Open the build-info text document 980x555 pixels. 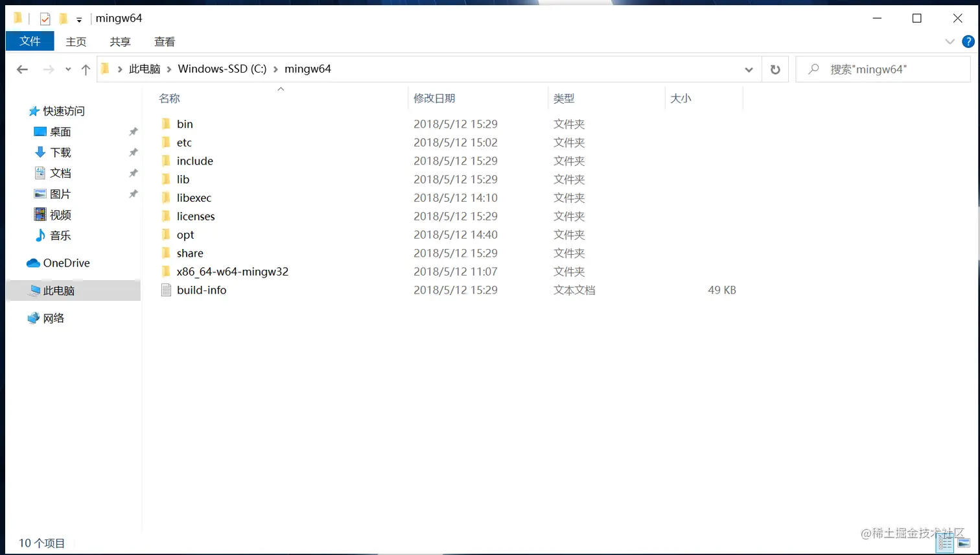(x=201, y=290)
